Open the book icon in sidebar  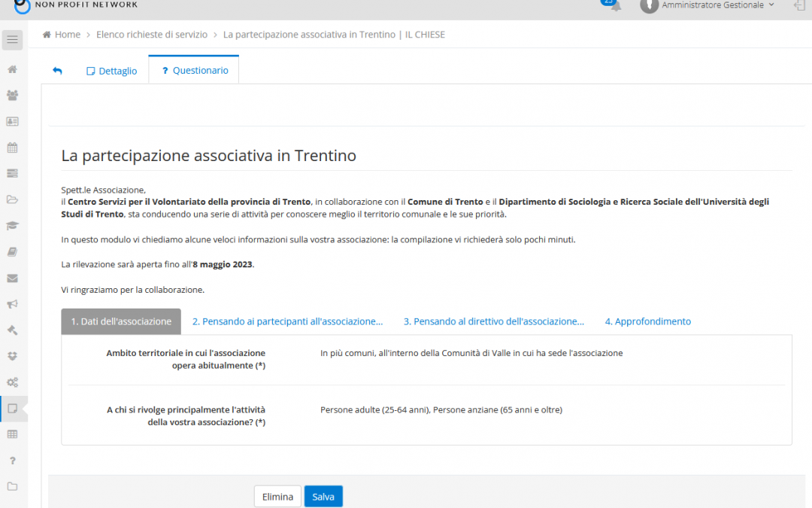[13, 252]
